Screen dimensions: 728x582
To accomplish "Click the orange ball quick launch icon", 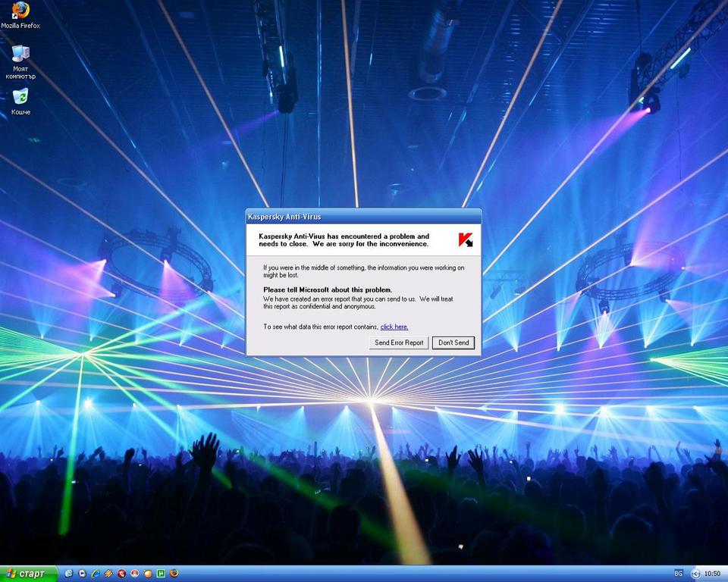I will pos(148,574).
